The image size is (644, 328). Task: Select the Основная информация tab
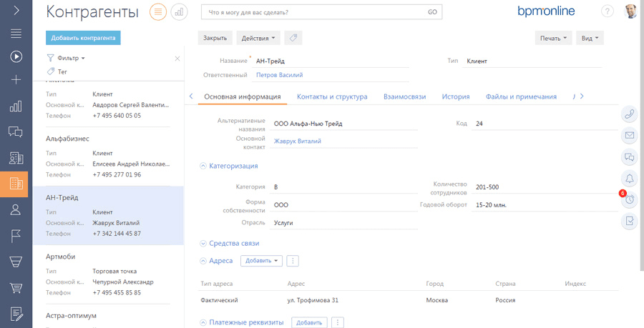click(243, 96)
